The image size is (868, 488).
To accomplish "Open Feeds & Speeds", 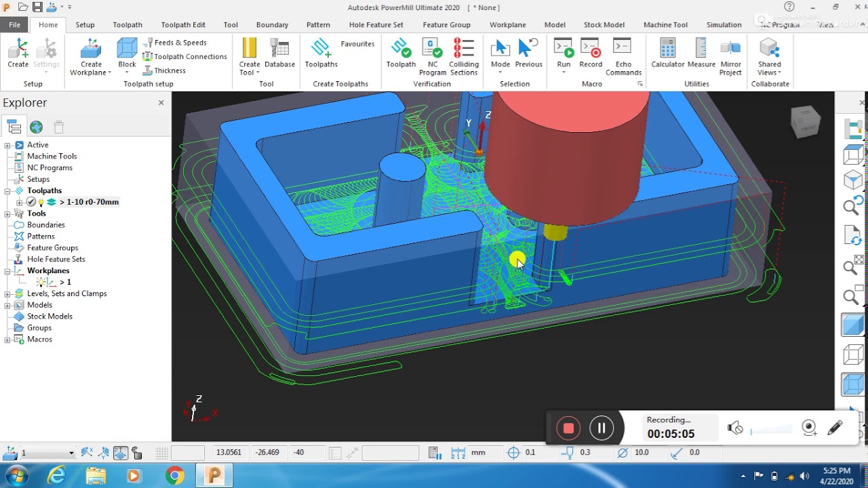I will tap(175, 42).
